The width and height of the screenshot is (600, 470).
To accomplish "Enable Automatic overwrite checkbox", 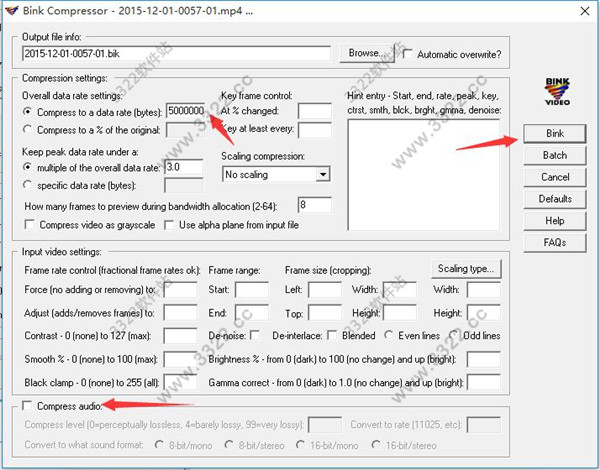I will (408, 54).
